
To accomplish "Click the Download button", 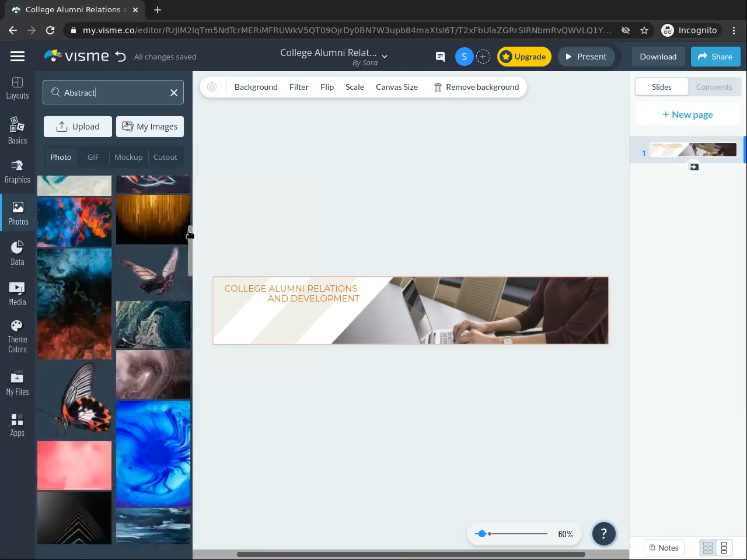I will pos(658,57).
